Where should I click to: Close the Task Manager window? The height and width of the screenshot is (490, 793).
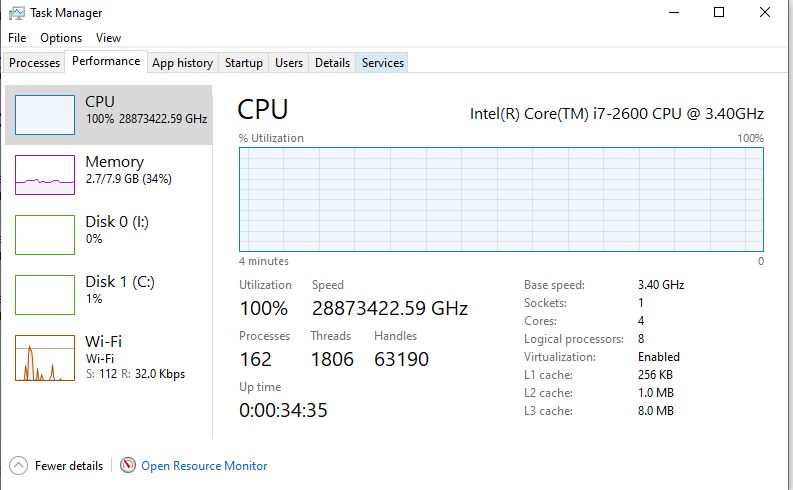point(765,12)
